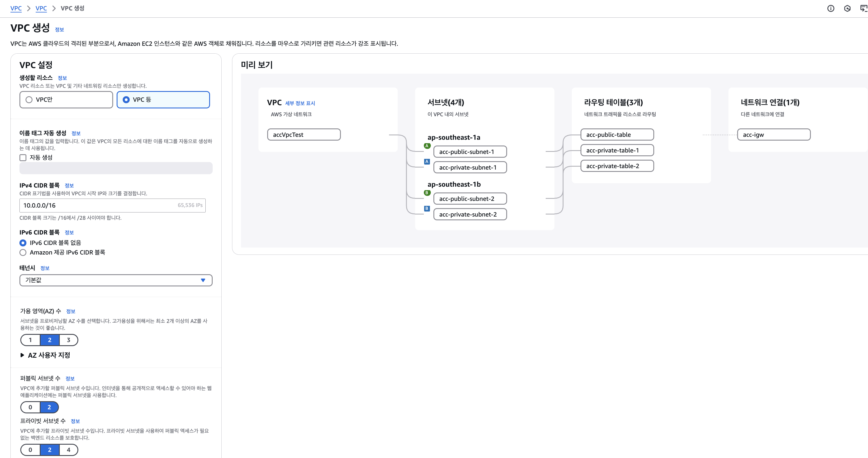
Task: Click 정보 link next to IPv4 CIDR 블록
Action: tap(69, 186)
